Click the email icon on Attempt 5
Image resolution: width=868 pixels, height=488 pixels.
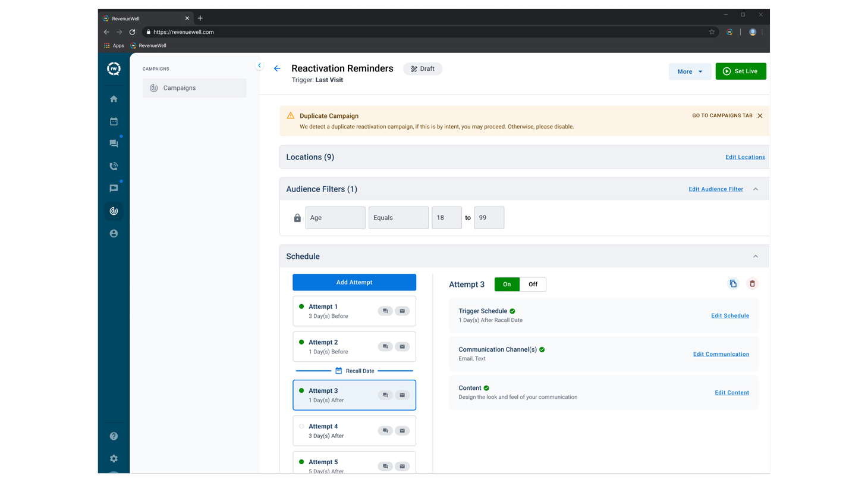tap(402, 466)
